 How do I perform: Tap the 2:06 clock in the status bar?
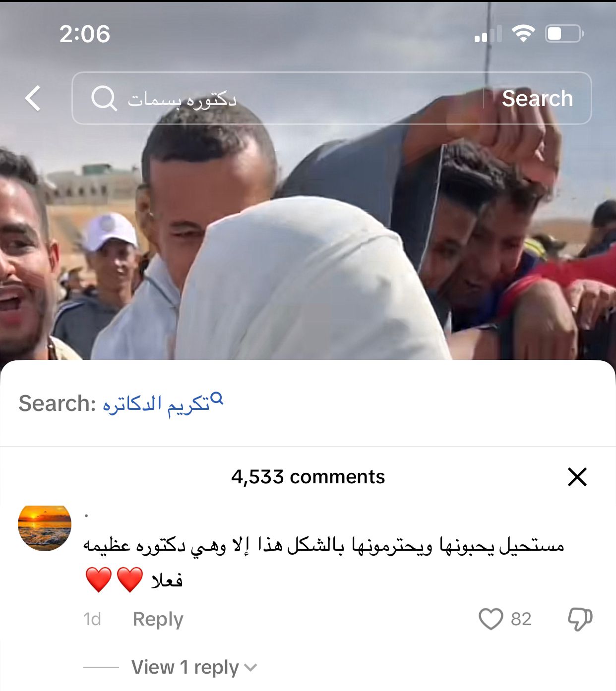coord(85,34)
